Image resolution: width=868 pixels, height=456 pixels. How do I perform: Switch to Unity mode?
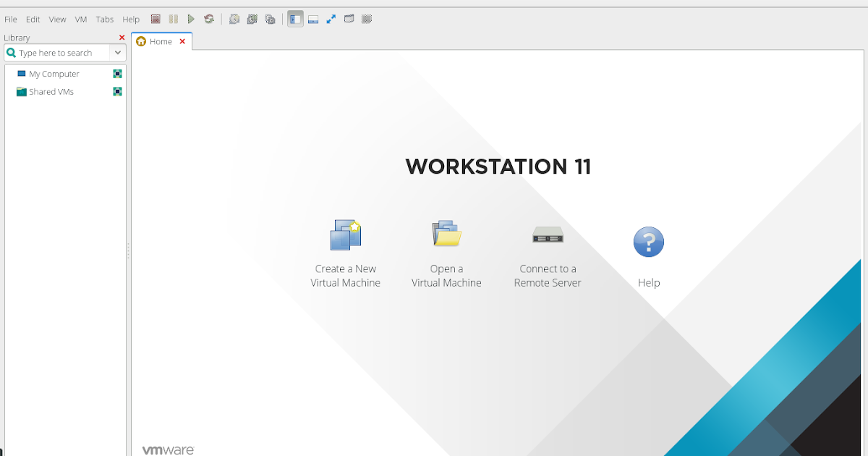(349, 19)
